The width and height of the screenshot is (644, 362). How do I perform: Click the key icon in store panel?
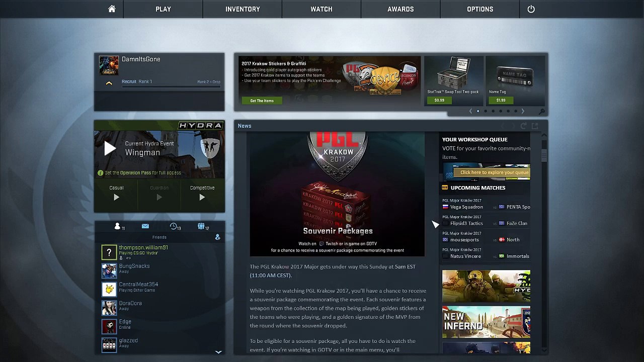(541, 112)
